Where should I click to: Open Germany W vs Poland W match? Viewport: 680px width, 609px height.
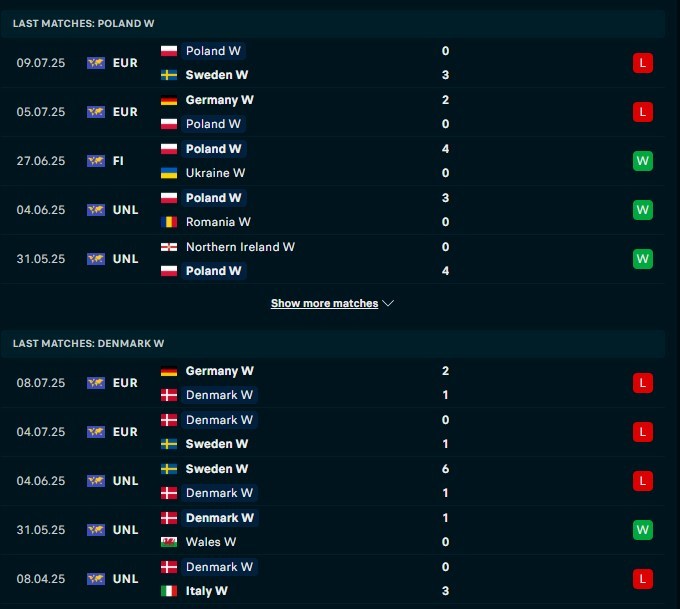340,112
